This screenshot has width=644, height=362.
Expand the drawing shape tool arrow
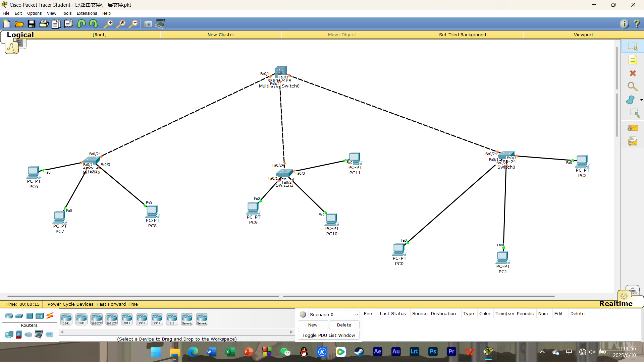click(x=641, y=100)
